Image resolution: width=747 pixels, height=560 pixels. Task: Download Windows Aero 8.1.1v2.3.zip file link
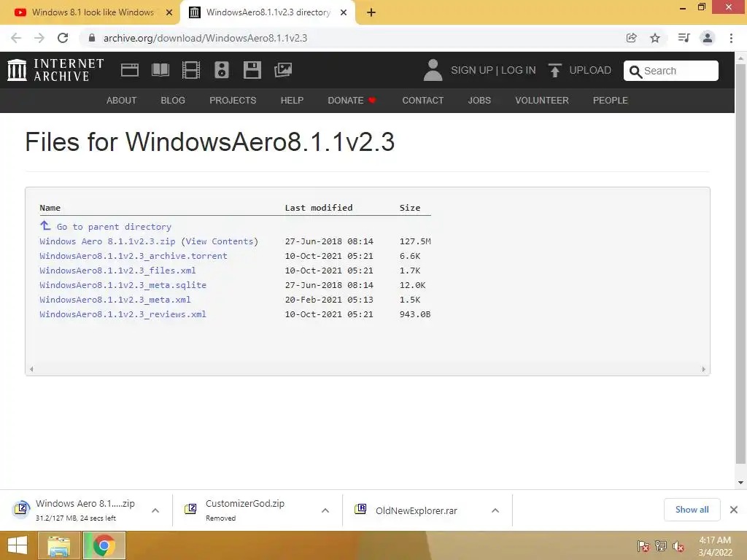(107, 241)
